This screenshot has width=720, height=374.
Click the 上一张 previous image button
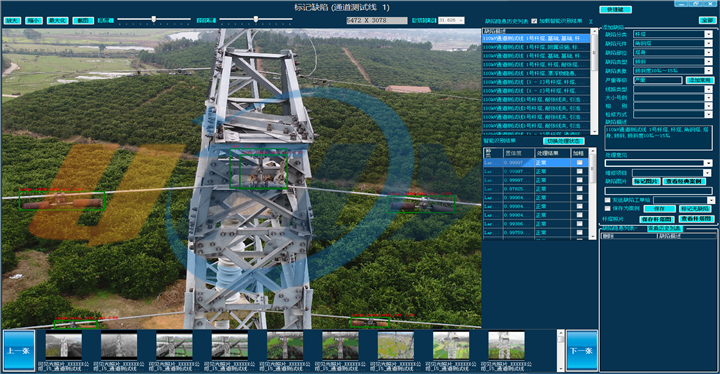[x=19, y=351]
